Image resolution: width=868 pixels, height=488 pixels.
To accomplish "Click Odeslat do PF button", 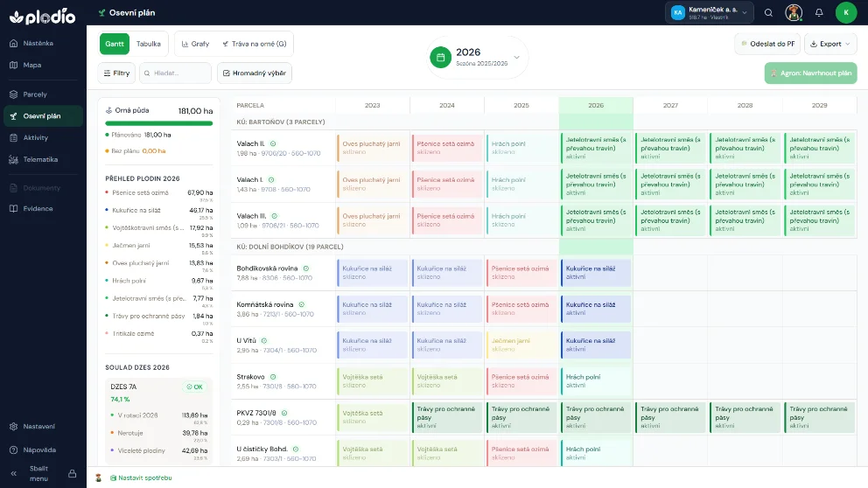I will tap(767, 44).
